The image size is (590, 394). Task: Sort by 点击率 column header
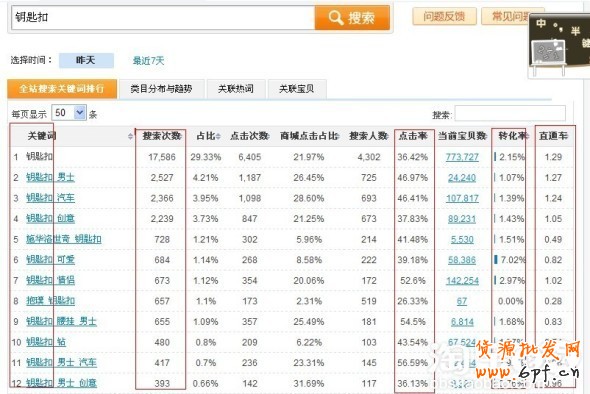(x=413, y=136)
